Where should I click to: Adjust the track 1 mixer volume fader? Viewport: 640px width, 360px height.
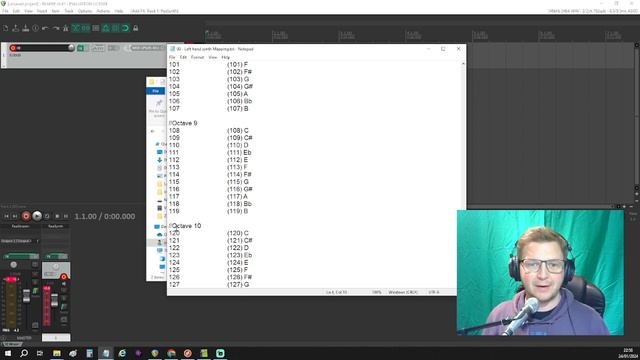coord(54,300)
